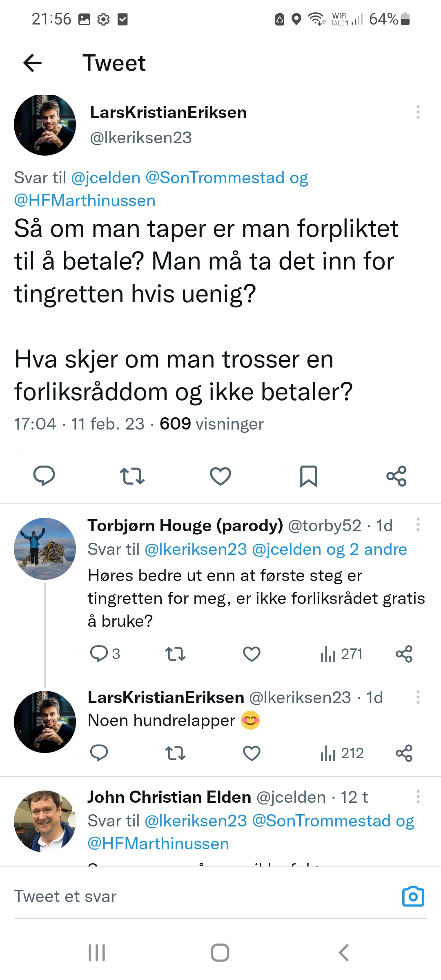This screenshot has width=441, height=980.
Task: Retweet the main LarsKristianEriksen tweet
Action: point(132,476)
